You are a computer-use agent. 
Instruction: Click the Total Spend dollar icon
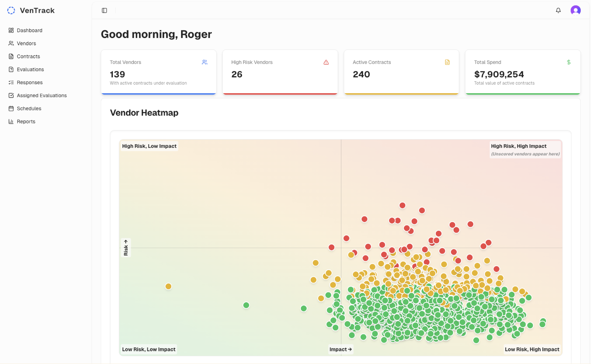[568, 62]
